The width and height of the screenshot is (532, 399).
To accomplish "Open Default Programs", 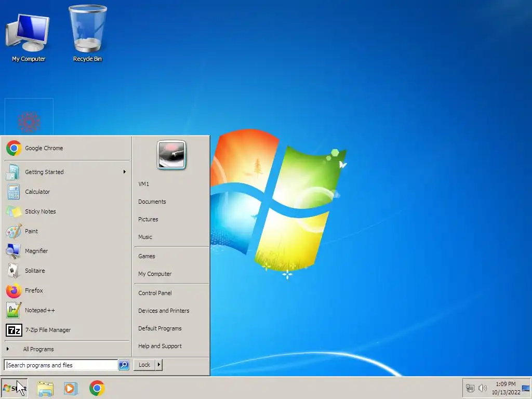I will point(171,328).
